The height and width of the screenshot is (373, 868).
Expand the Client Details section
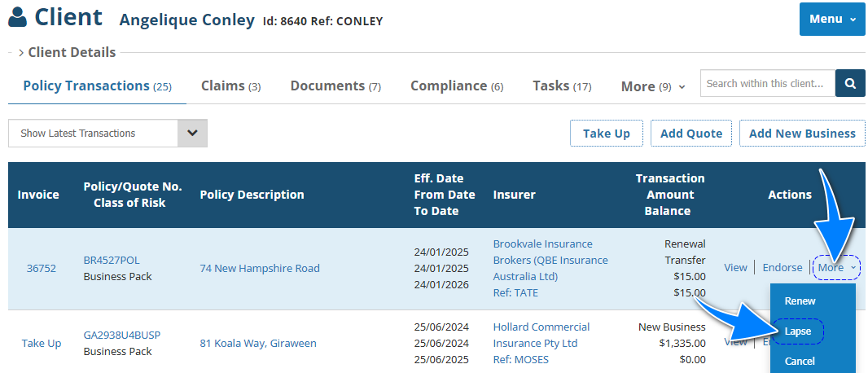click(x=67, y=52)
